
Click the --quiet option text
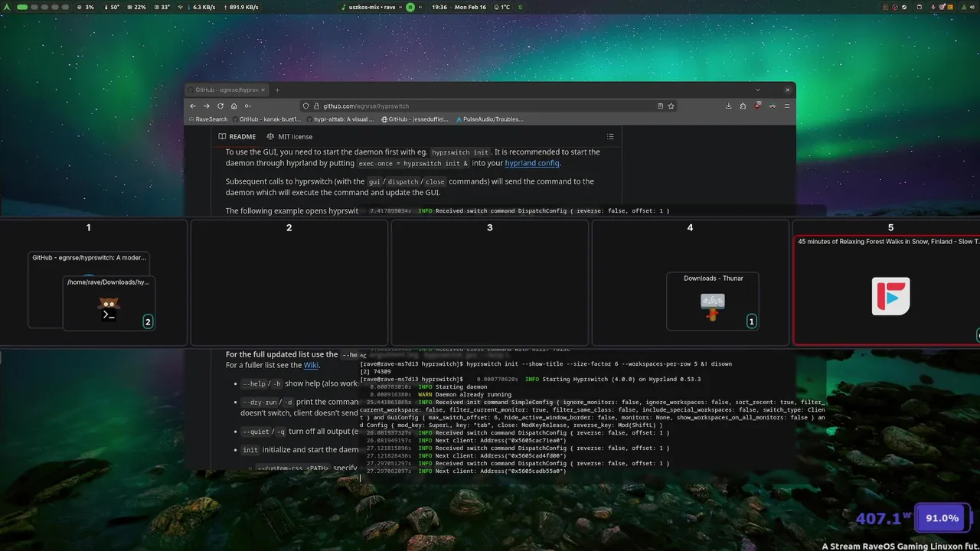[x=256, y=432]
